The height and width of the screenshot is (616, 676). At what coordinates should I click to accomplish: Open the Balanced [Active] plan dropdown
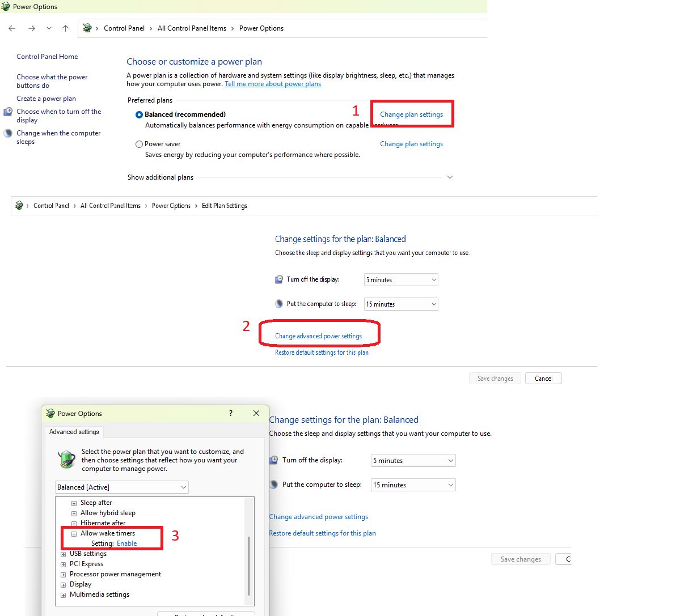click(121, 487)
